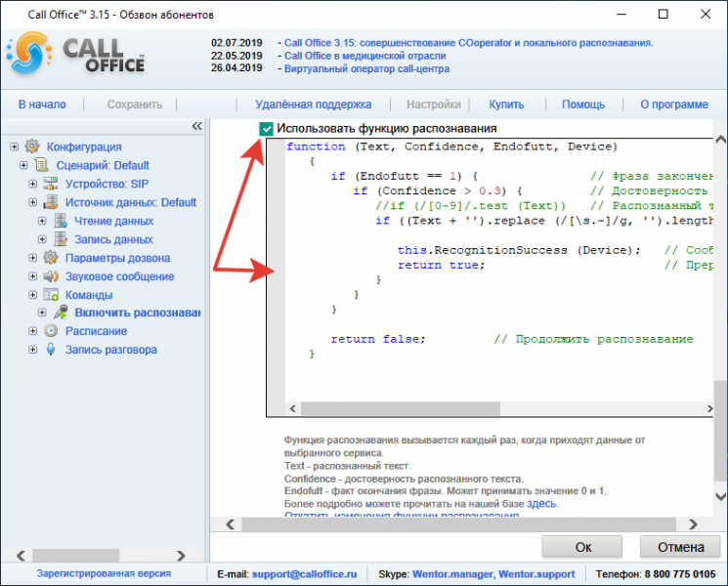
Task: Open Wentor.support Skype link
Action: coord(536,574)
